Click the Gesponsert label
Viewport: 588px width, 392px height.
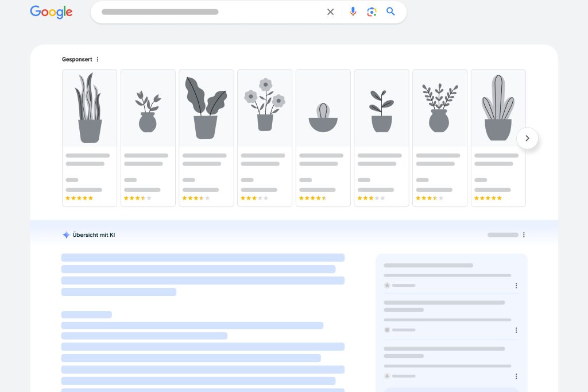(x=77, y=59)
